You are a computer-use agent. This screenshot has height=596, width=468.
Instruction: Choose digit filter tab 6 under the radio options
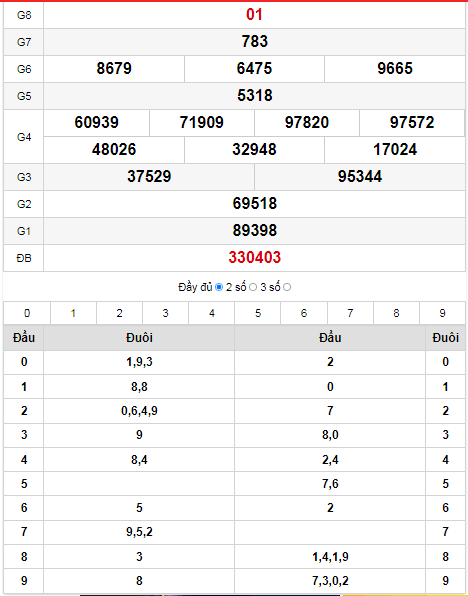click(304, 313)
